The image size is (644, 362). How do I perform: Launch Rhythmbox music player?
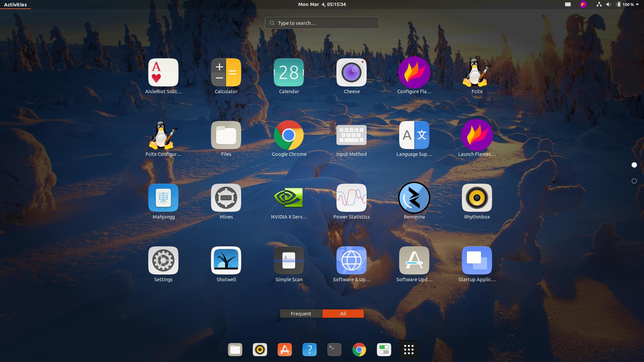coord(477,198)
